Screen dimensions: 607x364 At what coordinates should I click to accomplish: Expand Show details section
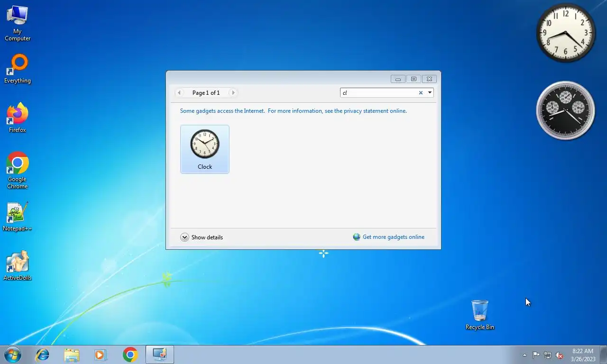point(202,237)
